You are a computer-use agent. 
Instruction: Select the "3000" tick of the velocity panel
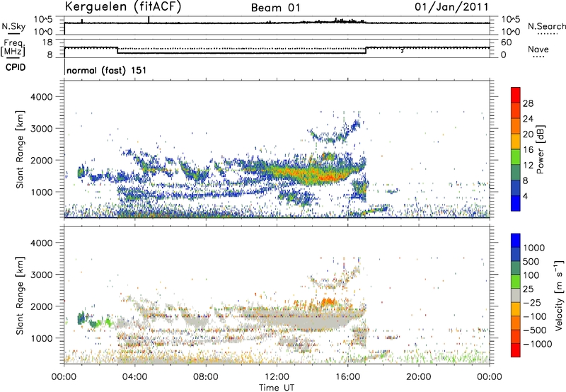[42, 275]
